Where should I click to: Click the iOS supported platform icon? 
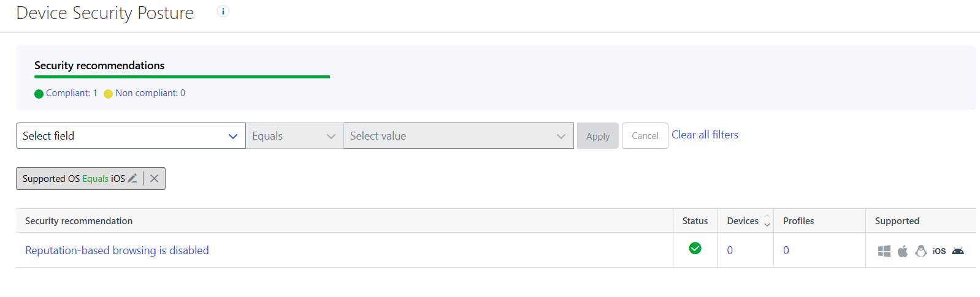point(939,251)
